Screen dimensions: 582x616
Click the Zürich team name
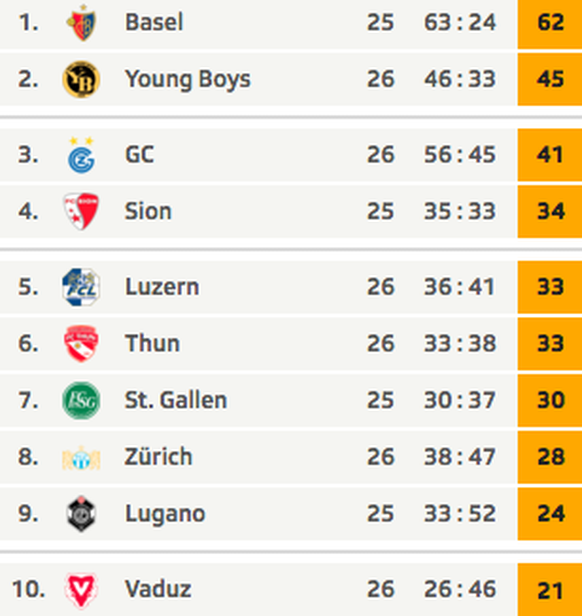pyautogui.click(x=158, y=456)
